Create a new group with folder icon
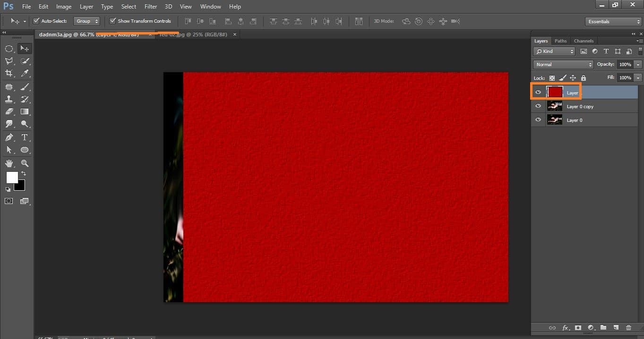 [603, 328]
